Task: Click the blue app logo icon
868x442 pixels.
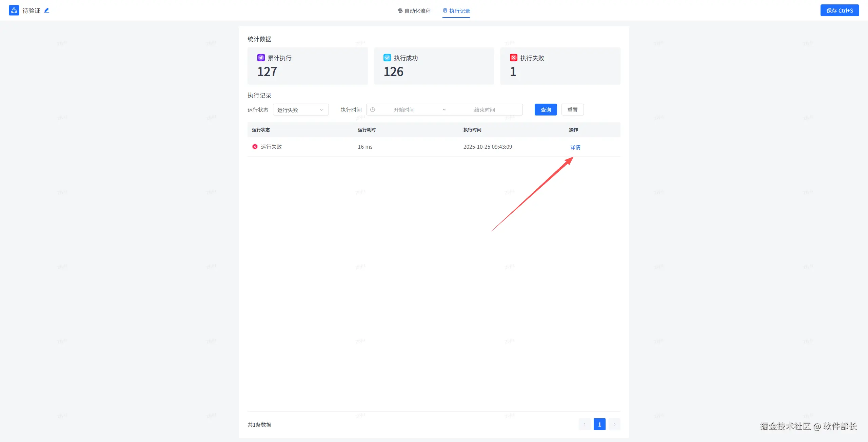Action: coord(14,10)
